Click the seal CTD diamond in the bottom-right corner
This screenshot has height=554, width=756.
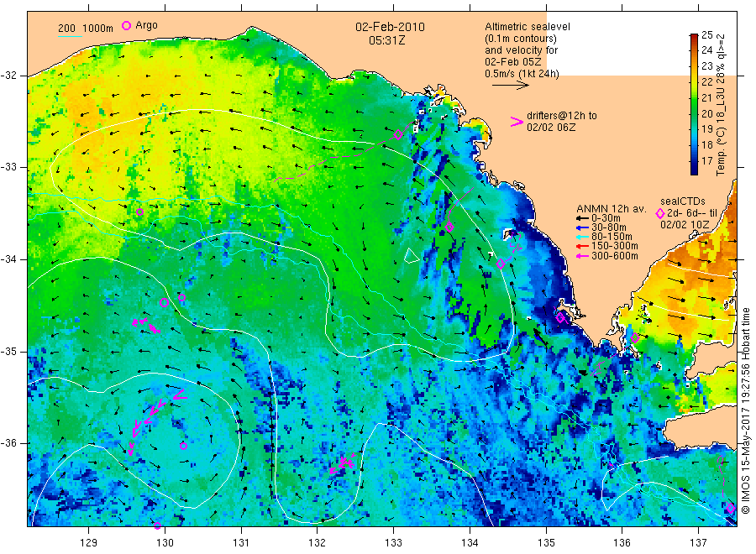coord(731,508)
